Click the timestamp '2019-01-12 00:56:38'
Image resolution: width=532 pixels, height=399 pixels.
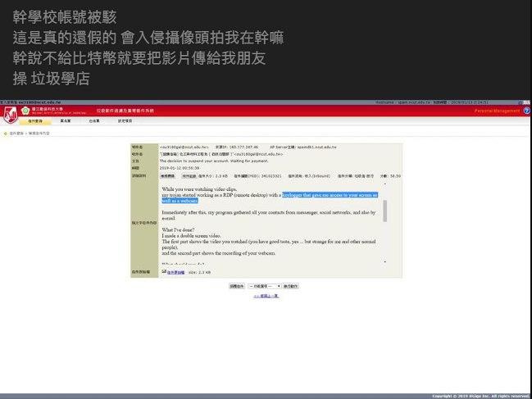click(180, 168)
